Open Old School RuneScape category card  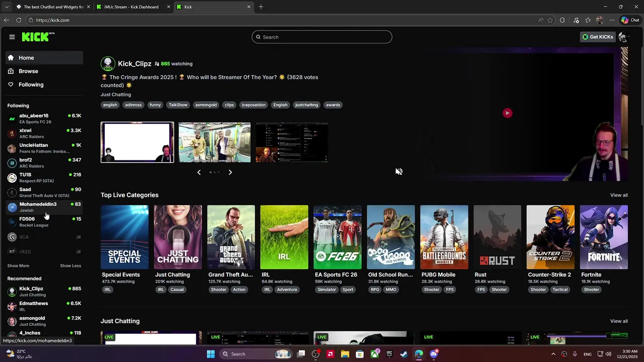click(391, 237)
